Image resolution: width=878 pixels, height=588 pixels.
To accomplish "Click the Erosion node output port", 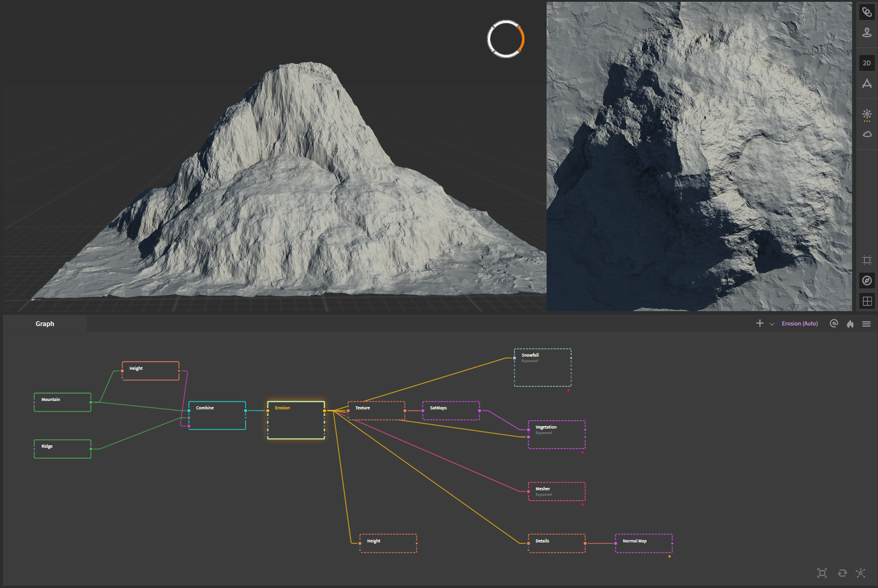I will (325, 411).
